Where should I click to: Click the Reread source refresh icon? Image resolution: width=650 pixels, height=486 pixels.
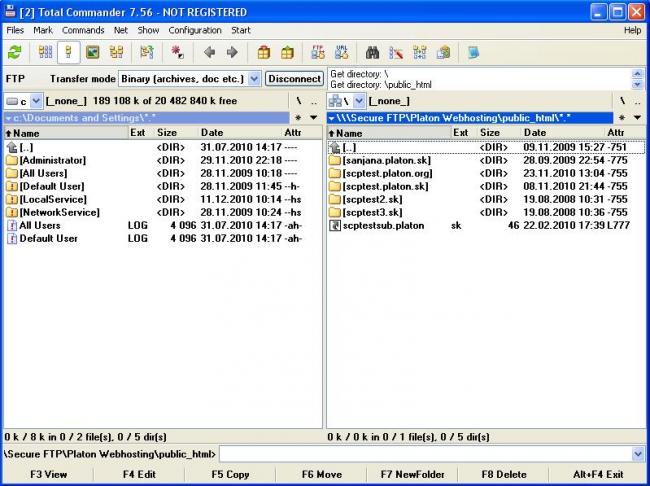[15, 53]
